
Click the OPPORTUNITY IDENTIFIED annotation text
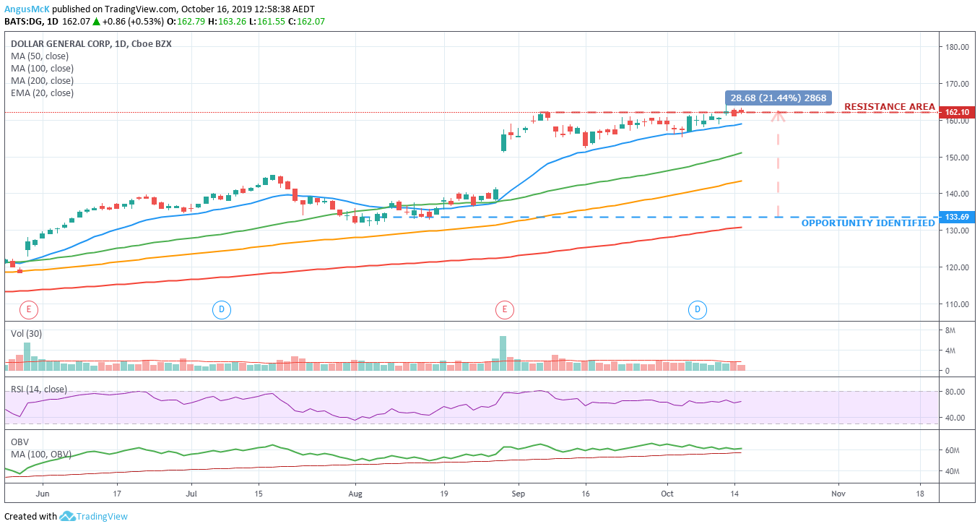[868, 223]
